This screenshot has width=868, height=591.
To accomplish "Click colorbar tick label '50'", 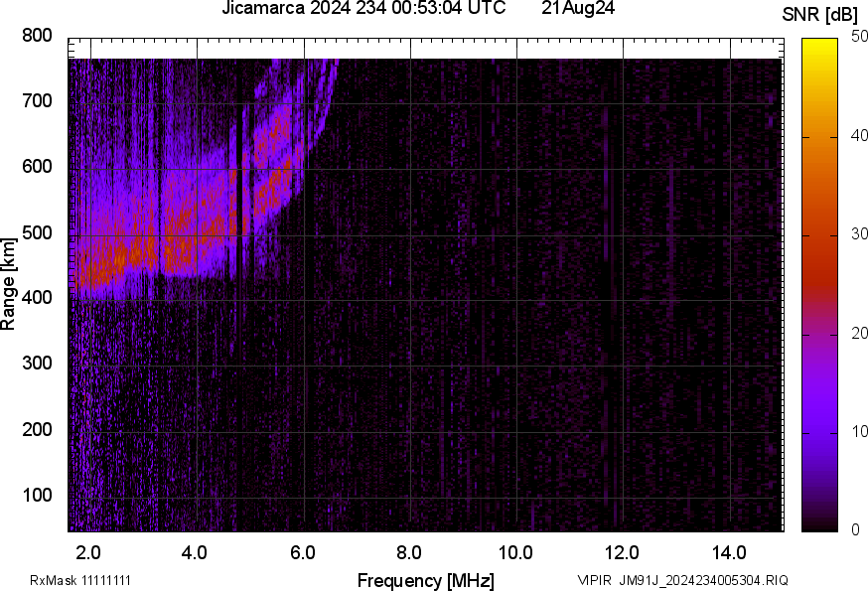I will (x=859, y=37).
